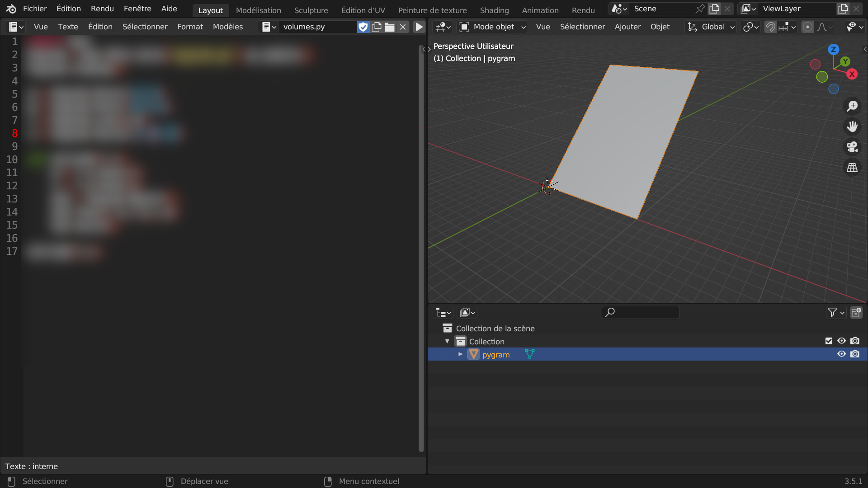This screenshot has width=868, height=488.
Task: Switch perspective/orthographic grid icon
Action: point(852,168)
